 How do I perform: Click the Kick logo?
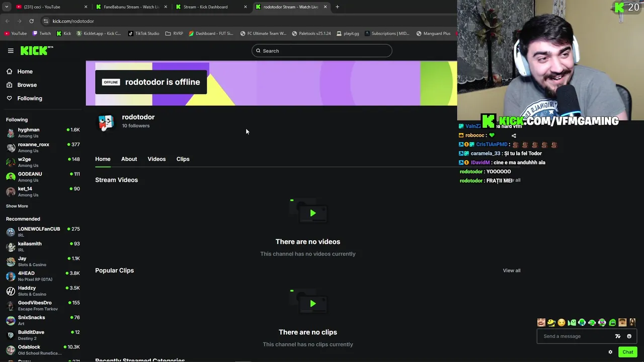pos(37,50)
